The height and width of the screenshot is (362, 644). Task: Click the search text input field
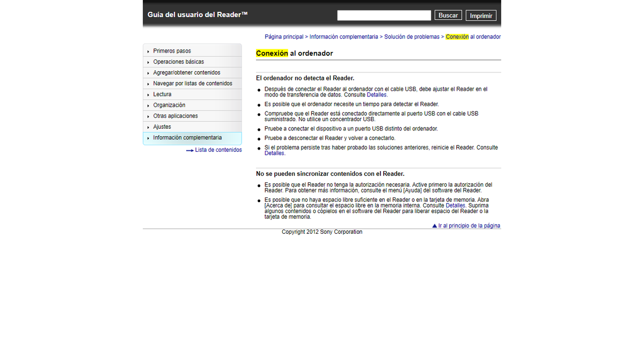point(384,16)
